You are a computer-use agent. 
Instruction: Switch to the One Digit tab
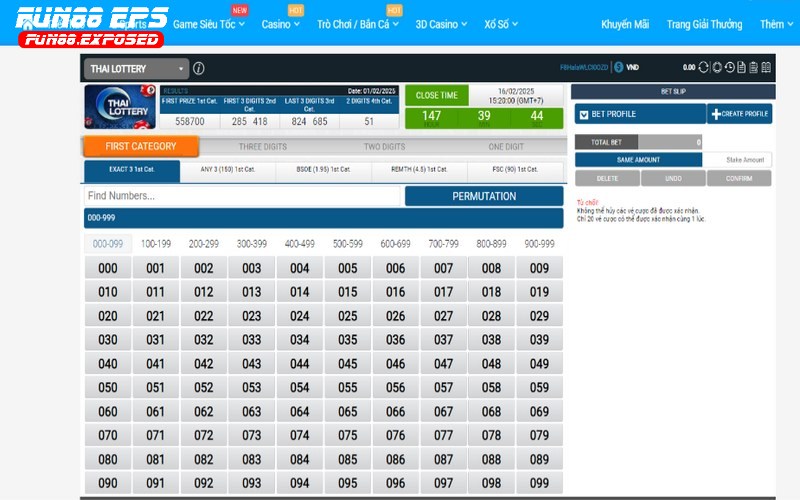(506, 146)
